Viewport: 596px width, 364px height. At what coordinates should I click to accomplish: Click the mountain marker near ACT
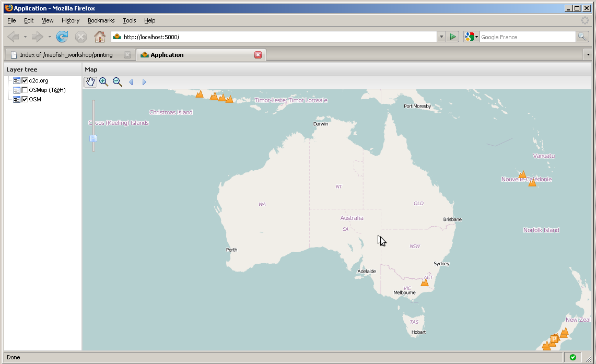425,282
